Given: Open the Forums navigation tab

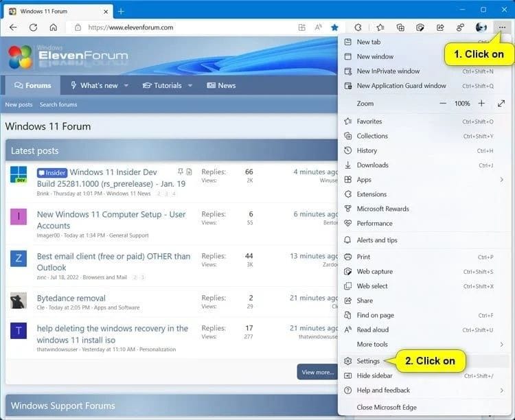Looking at the screenshot, I should point(32,85).
